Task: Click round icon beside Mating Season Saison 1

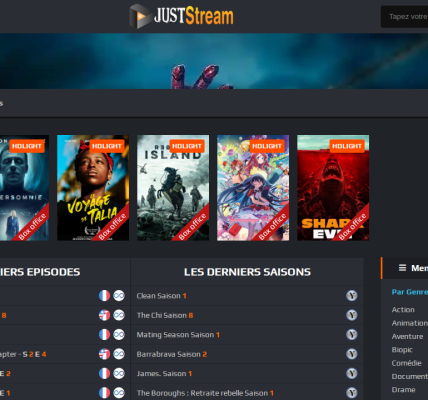Action: (352, 334)
